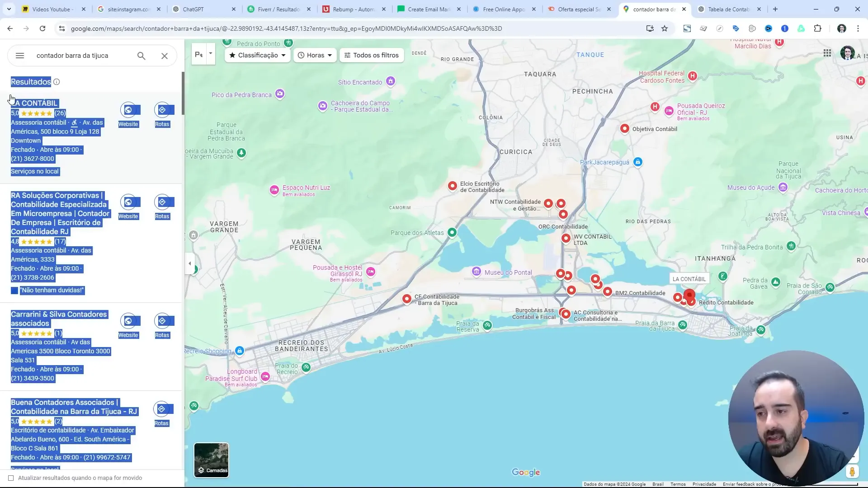Get Rotas for Carrarini & Silva Contadores
This screenshot has width=868, height=488.
click(x=162, y=326)
